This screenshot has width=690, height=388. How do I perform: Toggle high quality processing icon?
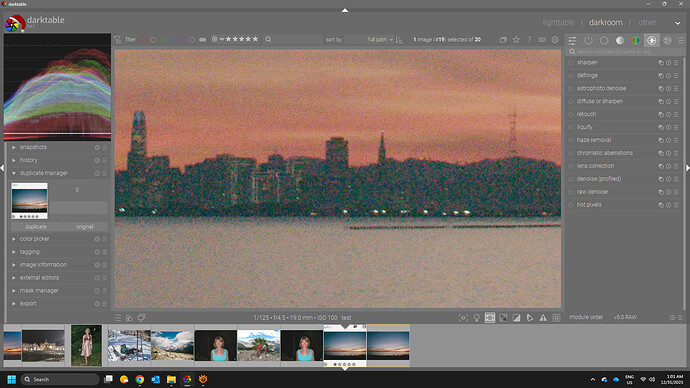click(490, 318)
